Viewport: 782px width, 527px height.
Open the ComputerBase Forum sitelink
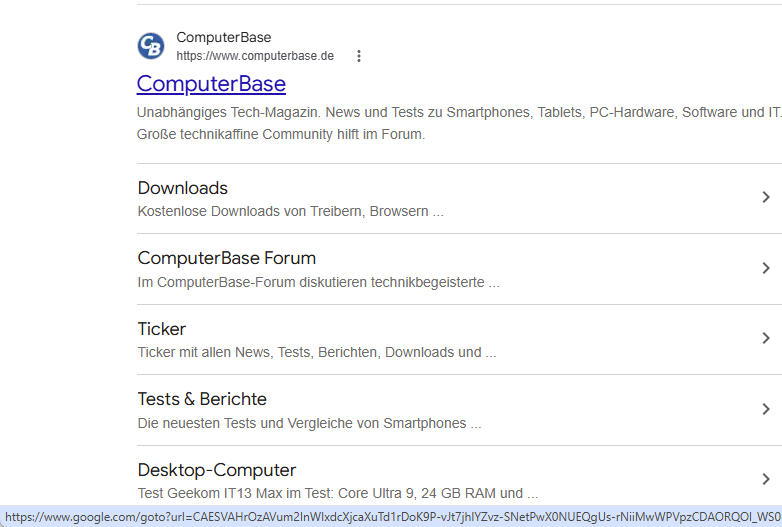[226, 258]
